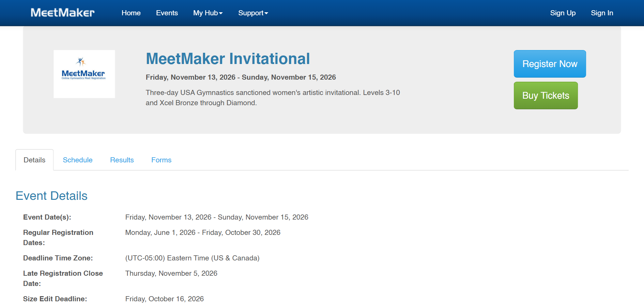
Task: Click the Sign In link
Action: click(x=602, y=13)
